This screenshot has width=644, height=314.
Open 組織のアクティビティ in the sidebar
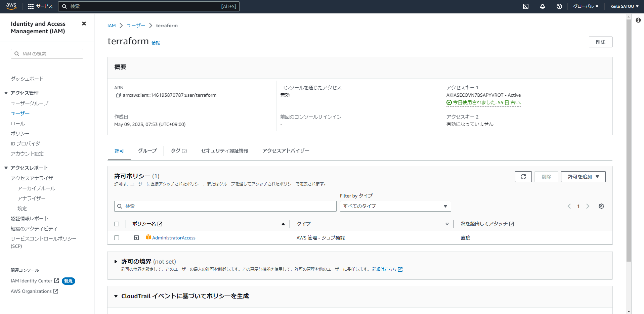tap(34, 229)
